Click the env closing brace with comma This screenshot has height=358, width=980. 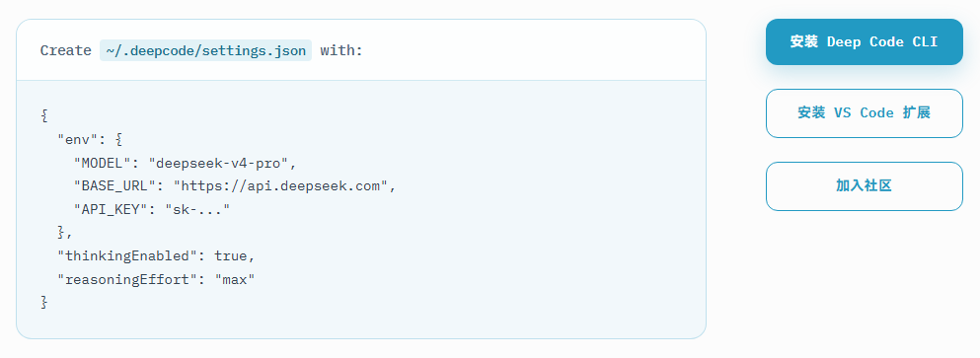65,233
